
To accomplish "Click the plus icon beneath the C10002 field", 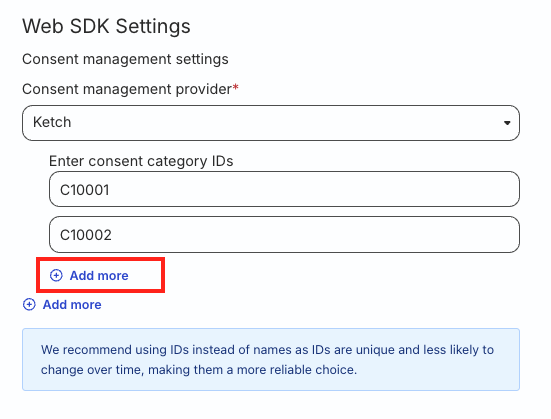I will [56, 276].
